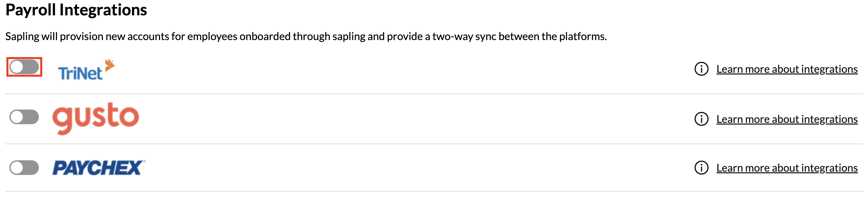Turn on the Gusto payroll switch
868x197 pixels.
[x=24, y=117]
